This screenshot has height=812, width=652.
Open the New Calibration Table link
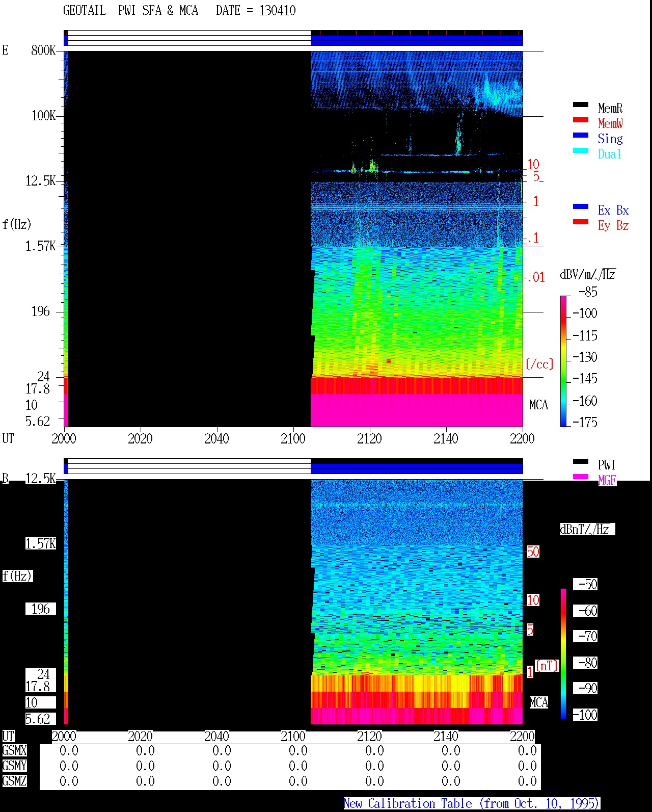[x=472, y=804]
